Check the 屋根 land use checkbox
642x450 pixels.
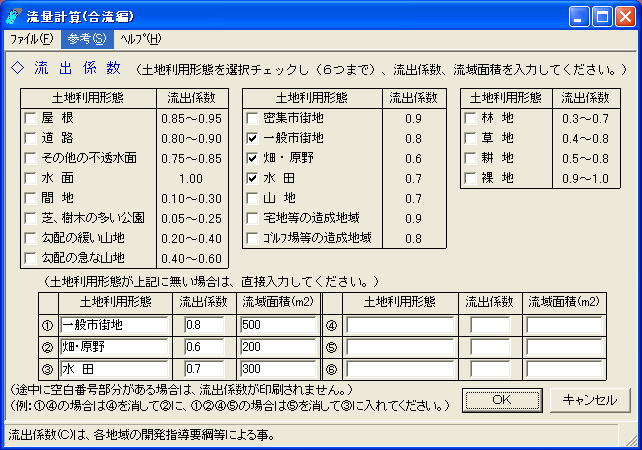[31, 118]
